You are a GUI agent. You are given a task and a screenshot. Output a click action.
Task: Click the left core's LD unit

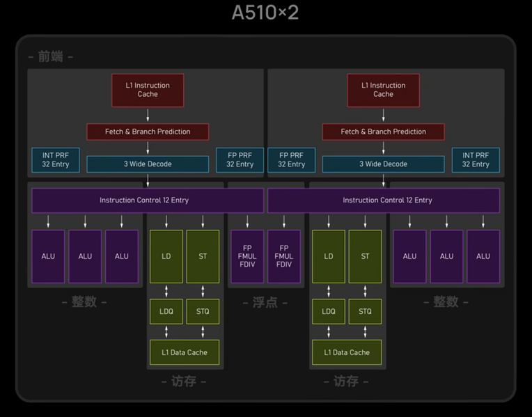click(x=166, y=256)
